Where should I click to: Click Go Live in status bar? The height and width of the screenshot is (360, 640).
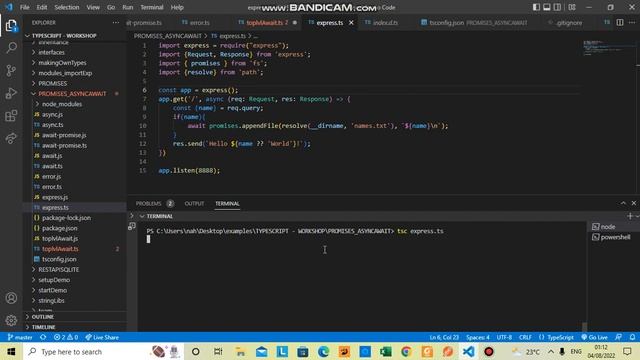(x=594, y=337)
